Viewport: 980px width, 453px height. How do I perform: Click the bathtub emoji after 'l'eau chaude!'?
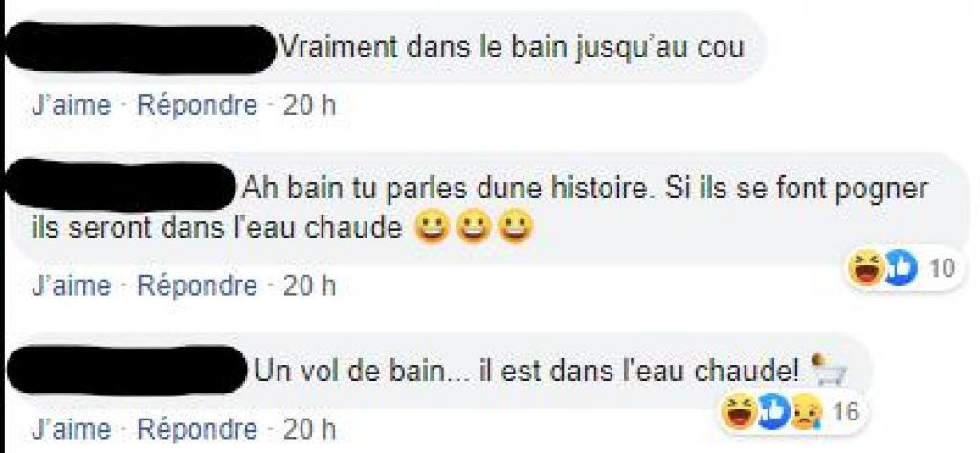pyautogui.click(x=828, y=371)
